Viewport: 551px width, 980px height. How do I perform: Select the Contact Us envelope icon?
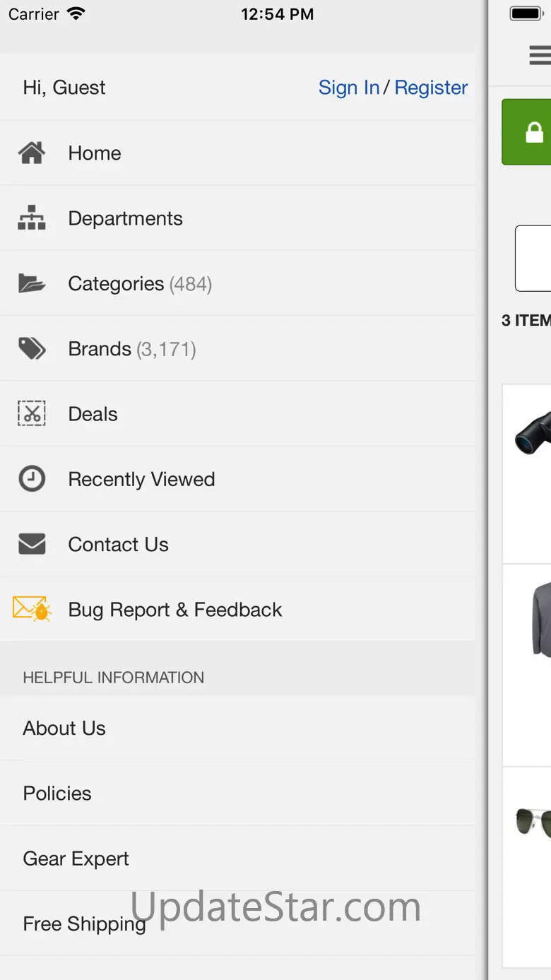tap(32, 544)
